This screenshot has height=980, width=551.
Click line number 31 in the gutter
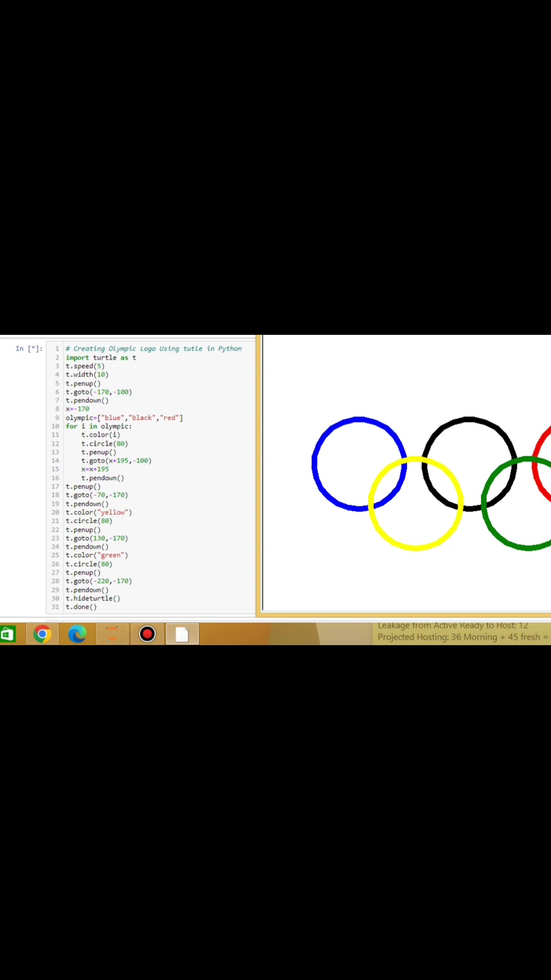coord(55,607)
